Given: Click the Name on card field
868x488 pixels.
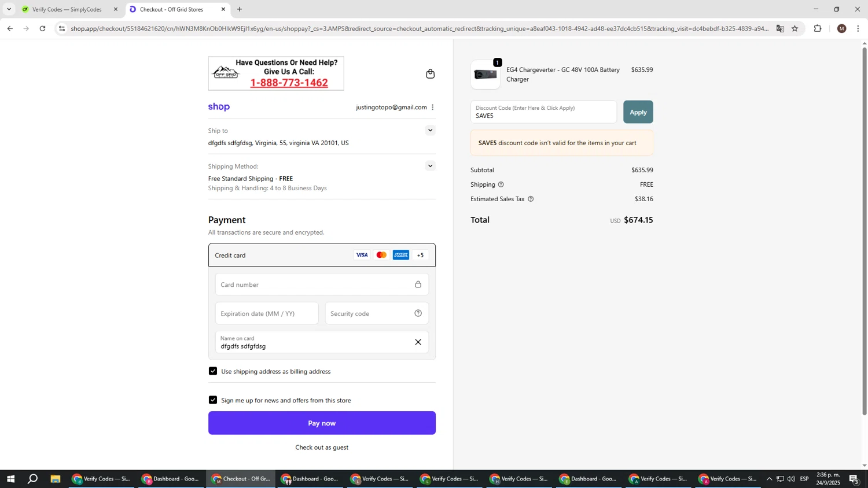Looking at the screenshot, I should [x=322, y=342].
